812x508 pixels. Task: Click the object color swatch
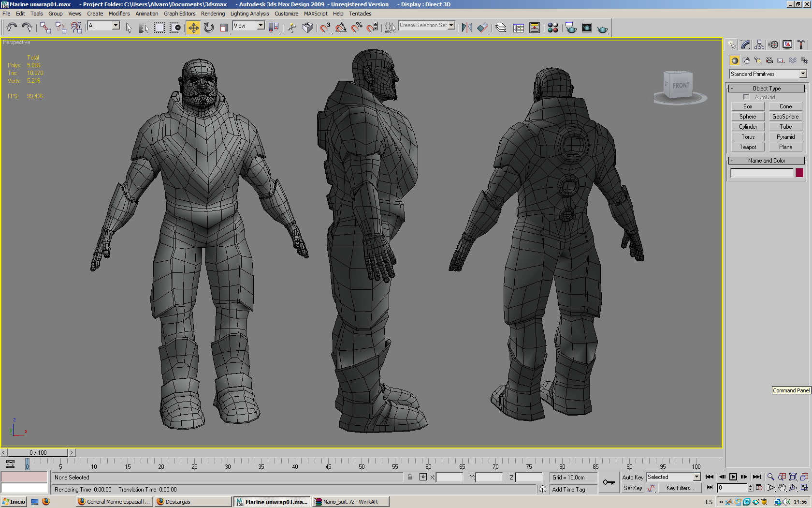point(799,173)
